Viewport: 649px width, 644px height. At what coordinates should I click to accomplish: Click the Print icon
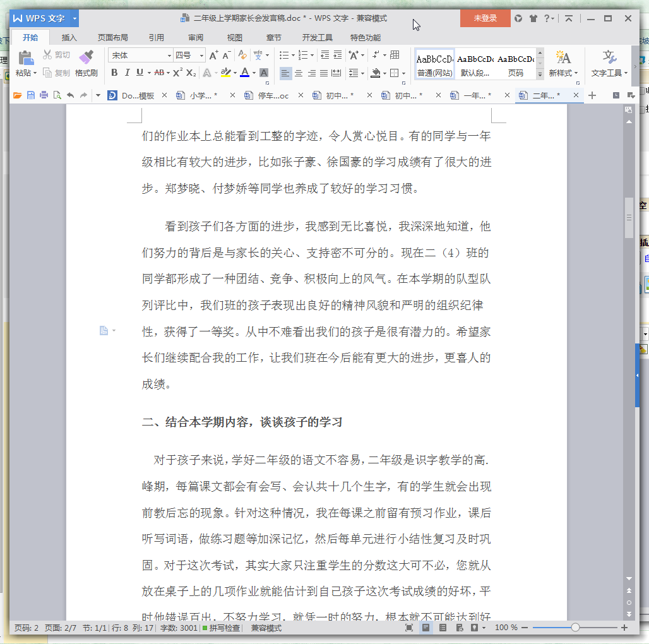[44, 95]
